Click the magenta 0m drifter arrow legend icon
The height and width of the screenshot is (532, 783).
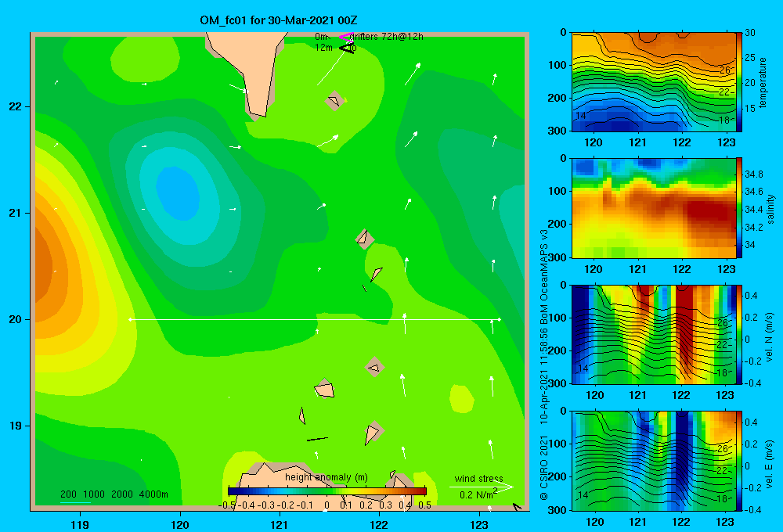[x=346, y=37]
